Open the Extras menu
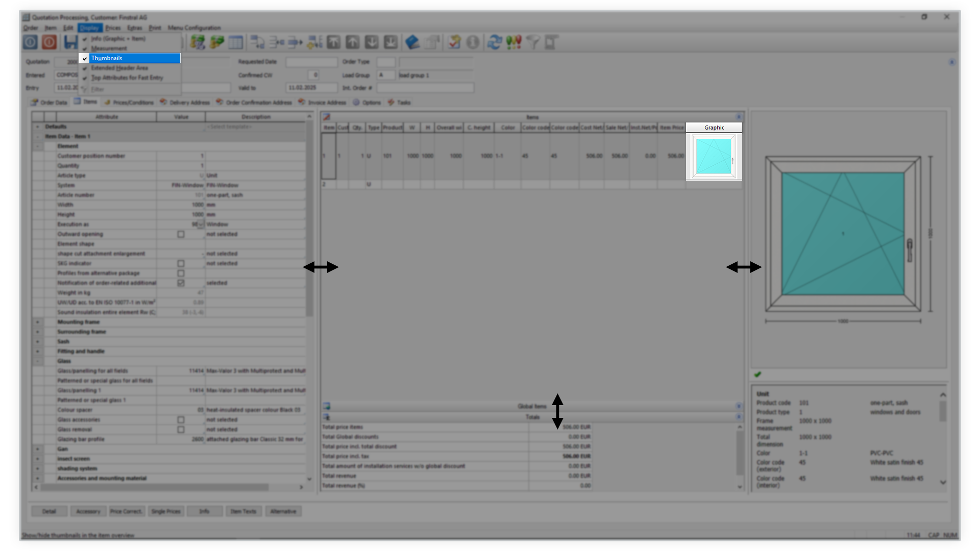This screenshot has width=980, height=551. pos(135,28)
